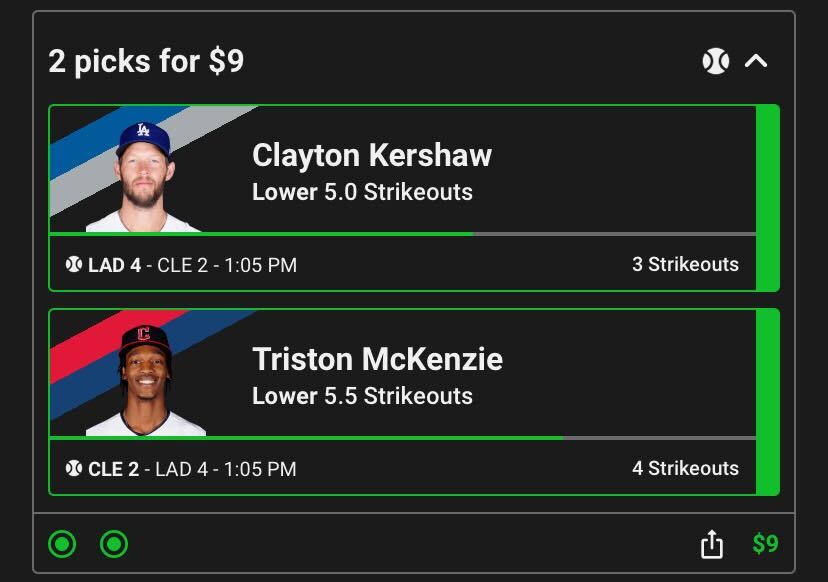Select the first green pick indicator circle

(x=62, y=545)
